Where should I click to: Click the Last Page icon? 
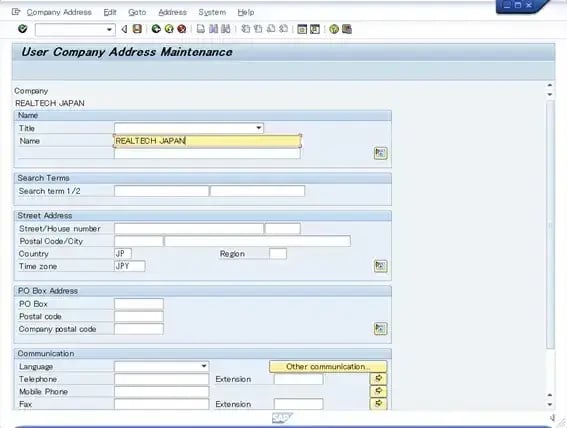tap(284, 29)
